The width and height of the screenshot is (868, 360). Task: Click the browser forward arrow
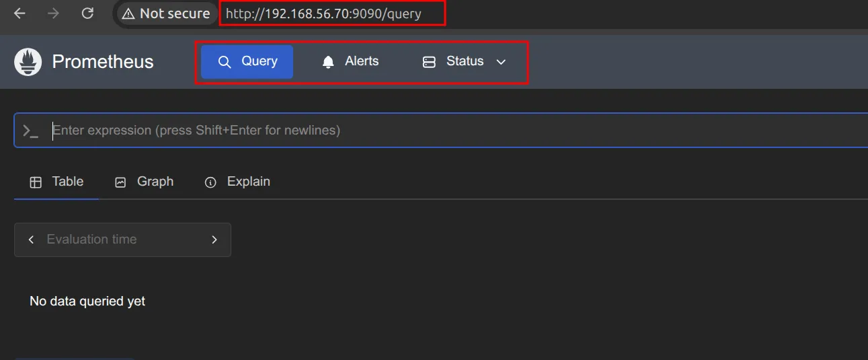pos(53,13)
